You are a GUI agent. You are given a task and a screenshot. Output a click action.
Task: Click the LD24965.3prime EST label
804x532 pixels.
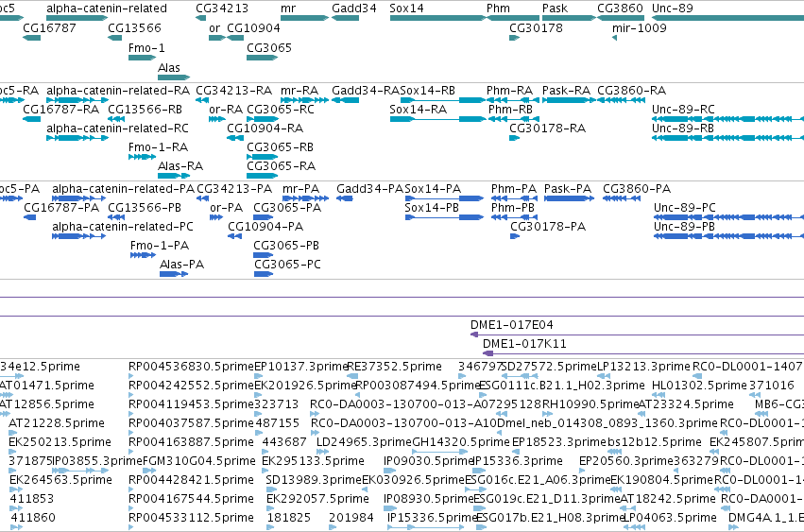(364, 442)
